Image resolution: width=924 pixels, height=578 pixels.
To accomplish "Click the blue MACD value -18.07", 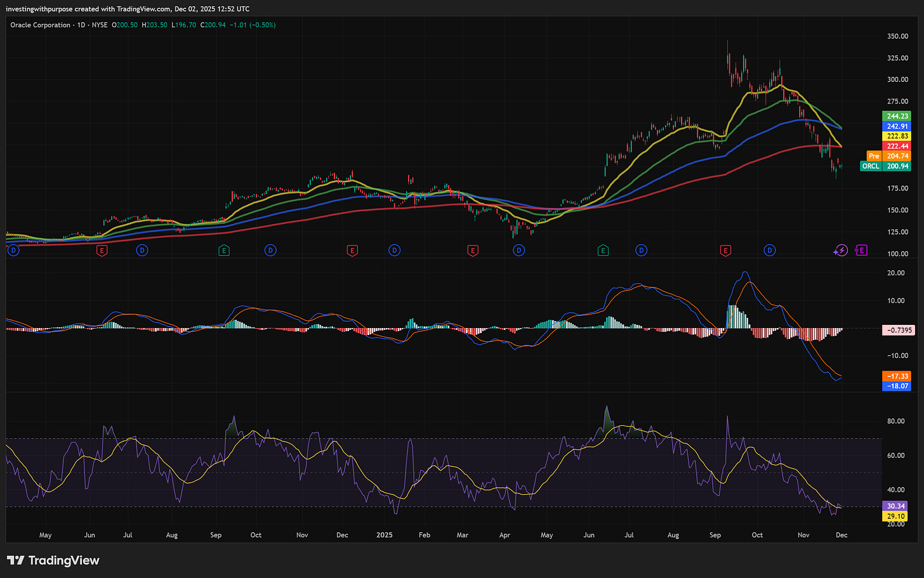I will coord(897,386).
